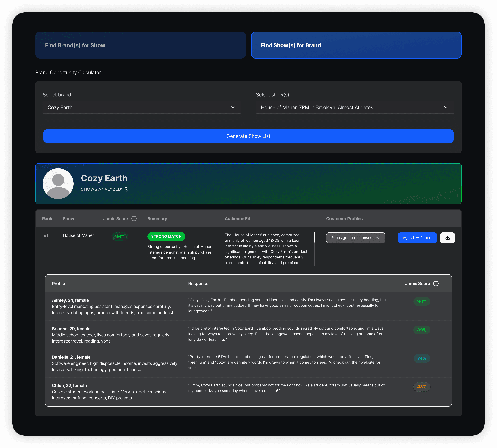Click the STRONG MATCH green badge
The image size is (497, 448).
[x=166, y=236]
